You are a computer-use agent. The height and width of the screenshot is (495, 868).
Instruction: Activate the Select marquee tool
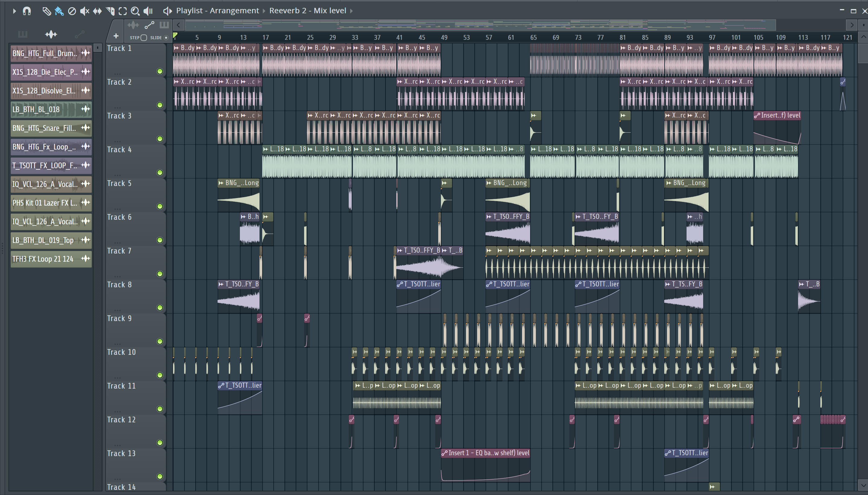point(123,11)
